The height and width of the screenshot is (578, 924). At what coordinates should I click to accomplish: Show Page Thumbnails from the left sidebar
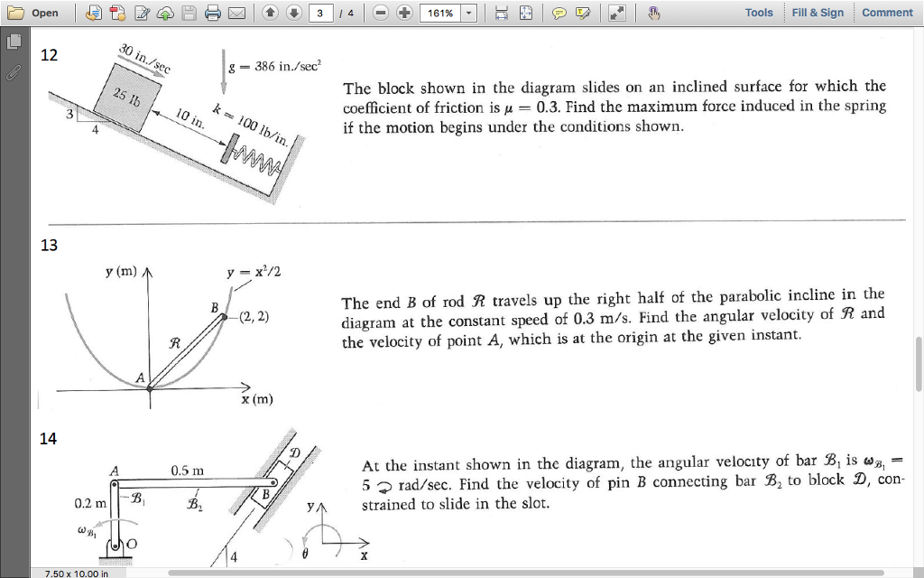12,42
